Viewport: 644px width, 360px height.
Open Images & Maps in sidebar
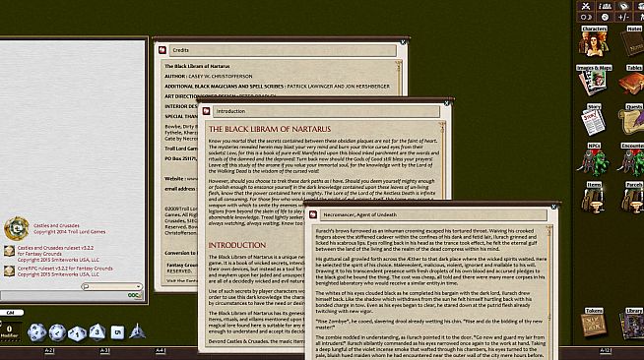tap(594, 81)
